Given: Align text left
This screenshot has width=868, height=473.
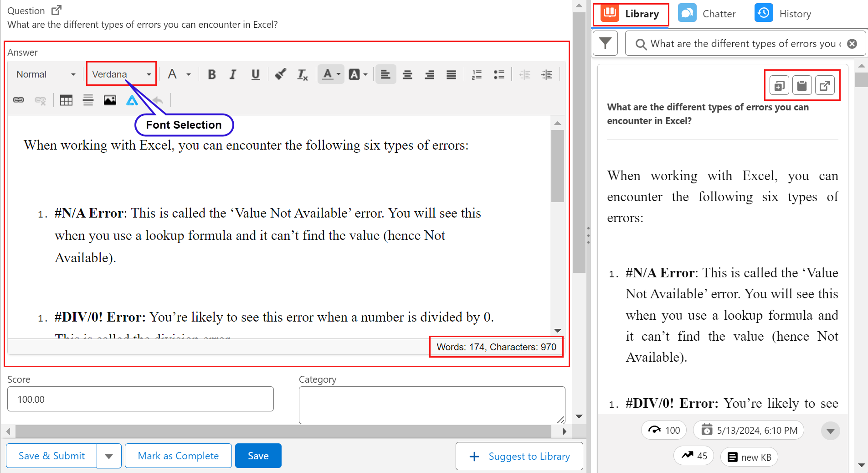Looking at the screenshot, I should pos(385,74).
